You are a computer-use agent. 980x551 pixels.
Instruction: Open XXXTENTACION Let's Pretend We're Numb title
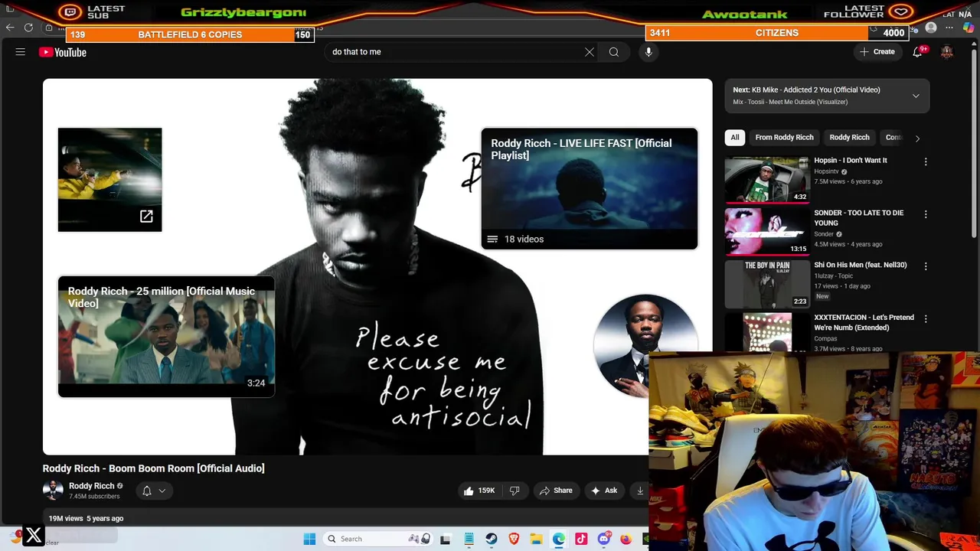point(864,322)
